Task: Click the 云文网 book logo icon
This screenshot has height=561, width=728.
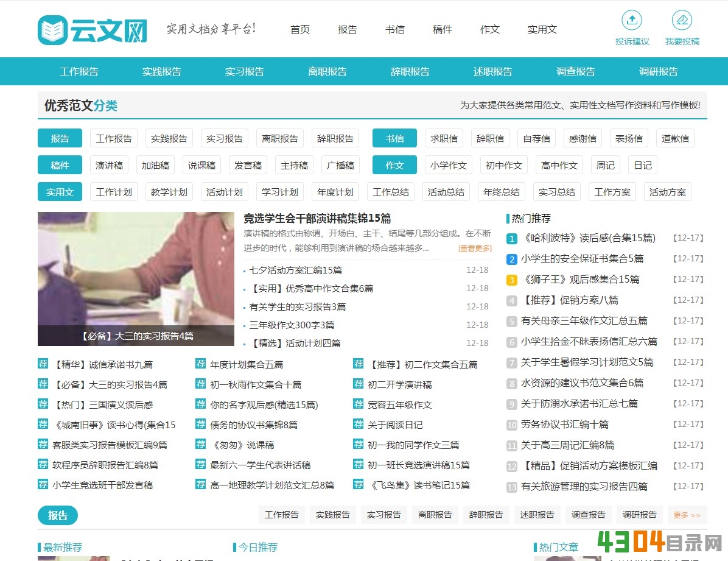Action: (x=52, y=30)
